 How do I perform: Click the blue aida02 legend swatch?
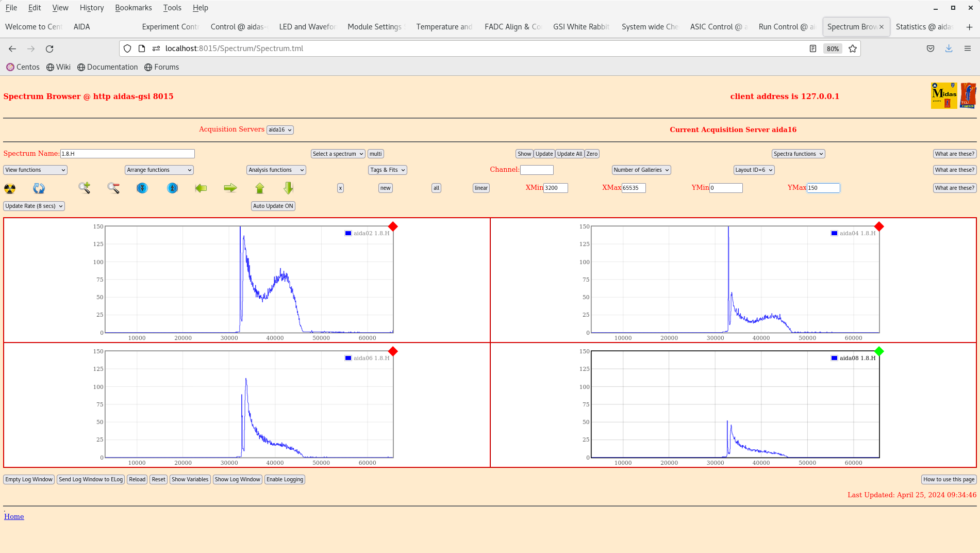348,233
